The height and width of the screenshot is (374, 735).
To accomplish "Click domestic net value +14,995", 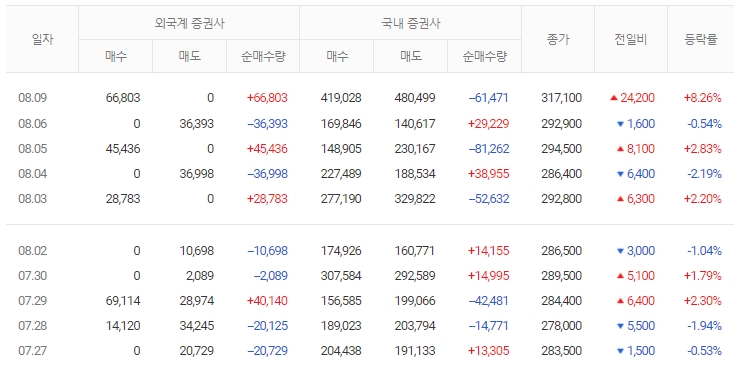I will (x=488, y=276).
